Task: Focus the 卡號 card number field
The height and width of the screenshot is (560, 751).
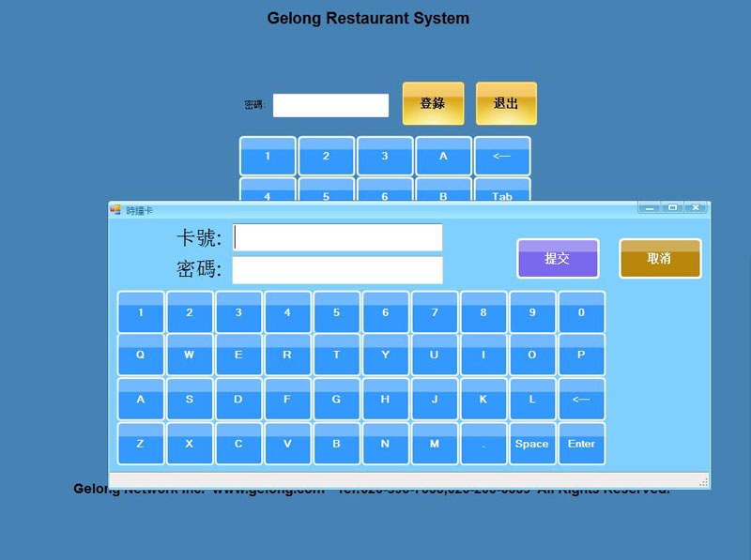Action: tap(338, 237)
